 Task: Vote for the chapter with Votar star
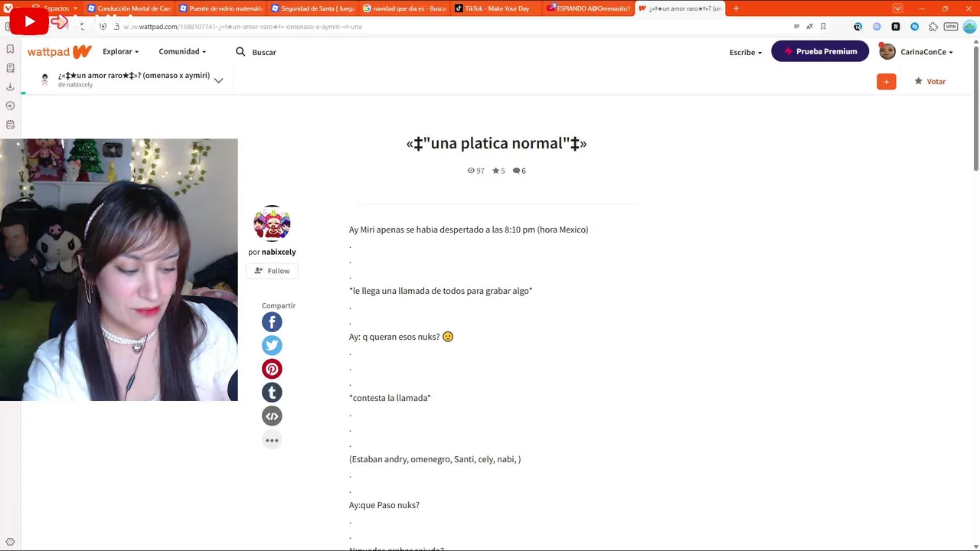(x=930, y=81)
